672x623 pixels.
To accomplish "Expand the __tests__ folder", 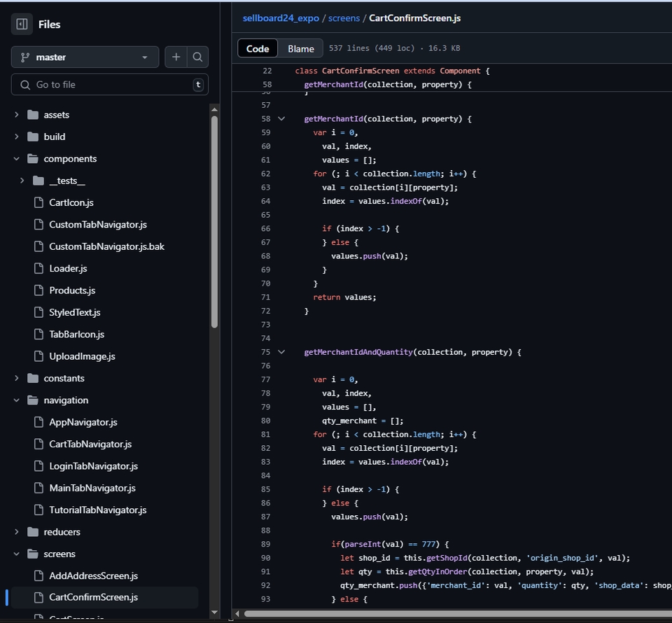I will tap(21, 180).
